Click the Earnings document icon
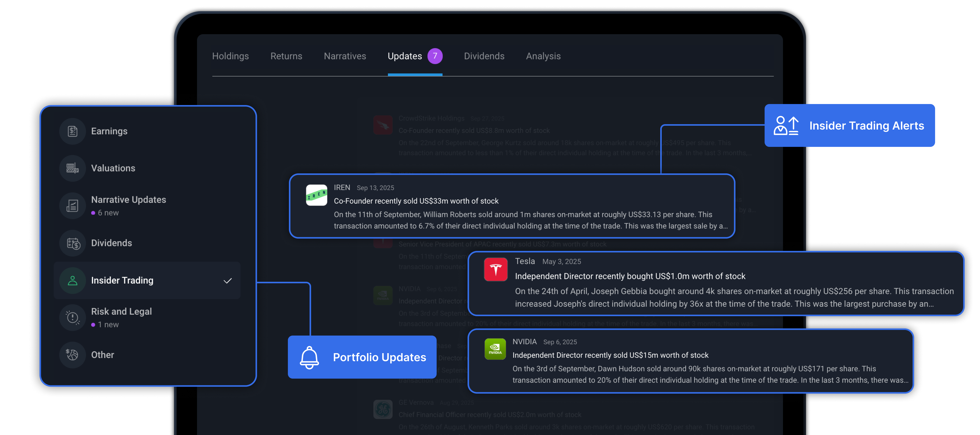 (x=72, y=131)
